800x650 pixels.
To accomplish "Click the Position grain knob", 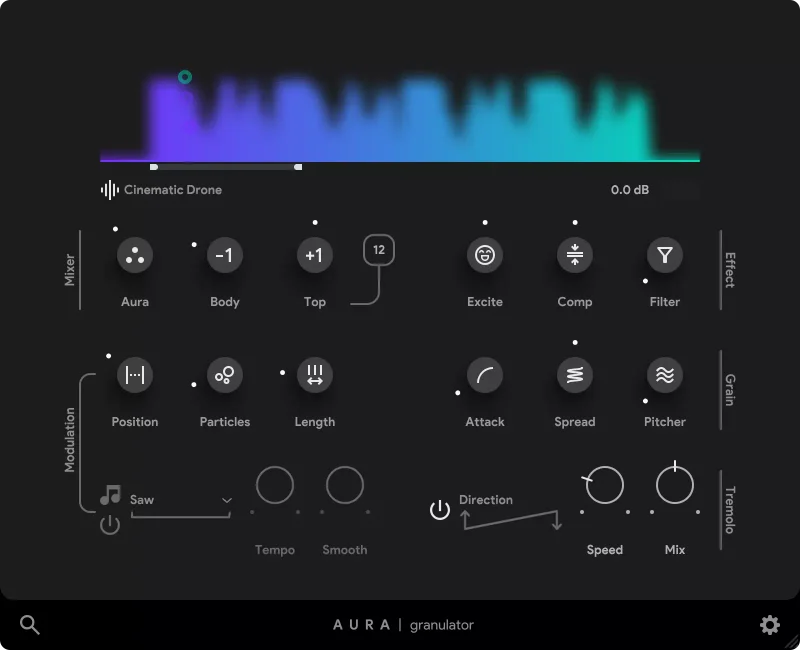I will [135, 375].
